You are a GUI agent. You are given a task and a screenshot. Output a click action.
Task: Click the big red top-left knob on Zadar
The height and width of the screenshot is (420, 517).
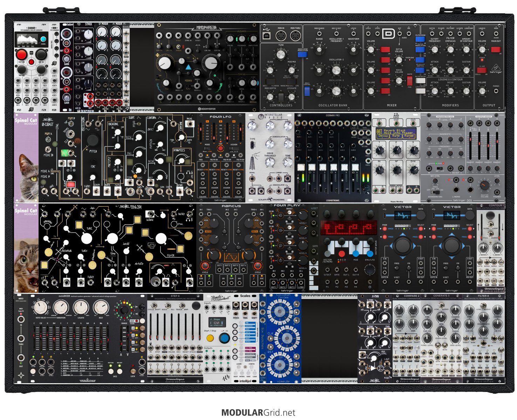pos(21,55)
